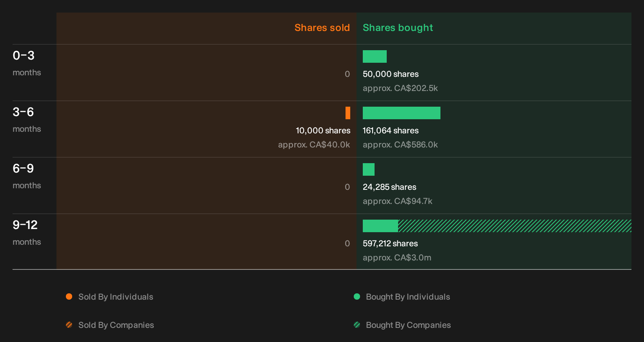Click the 597,212 shares value
This screenshot has height=342, width=644.
(390, 244)
